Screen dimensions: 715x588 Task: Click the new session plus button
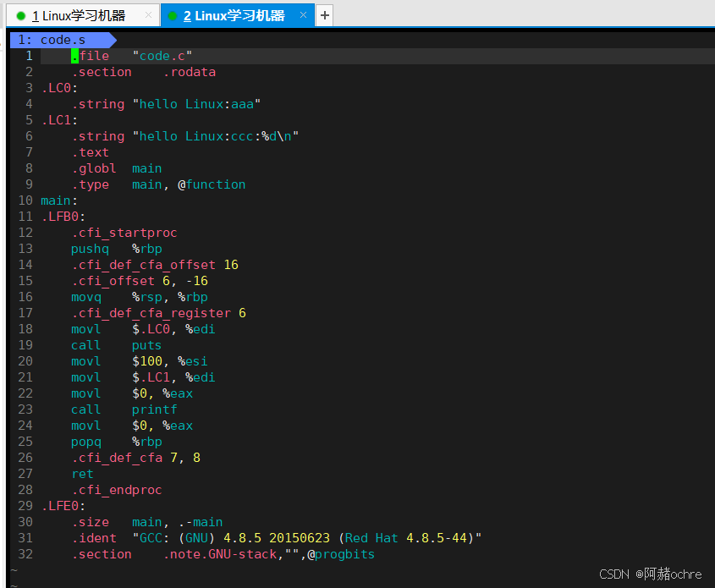325,15
